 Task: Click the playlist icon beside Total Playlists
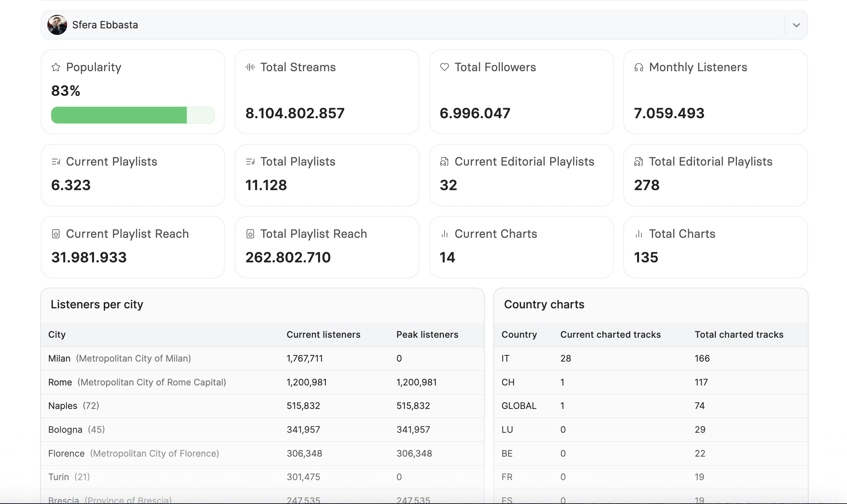pos(250,161)
